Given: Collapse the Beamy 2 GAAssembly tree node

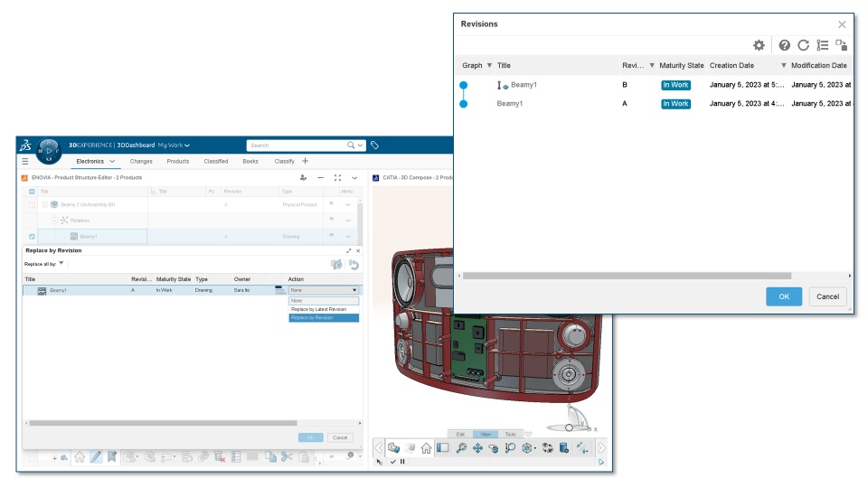Looking at the screenshot, I should tap(45, 205).
